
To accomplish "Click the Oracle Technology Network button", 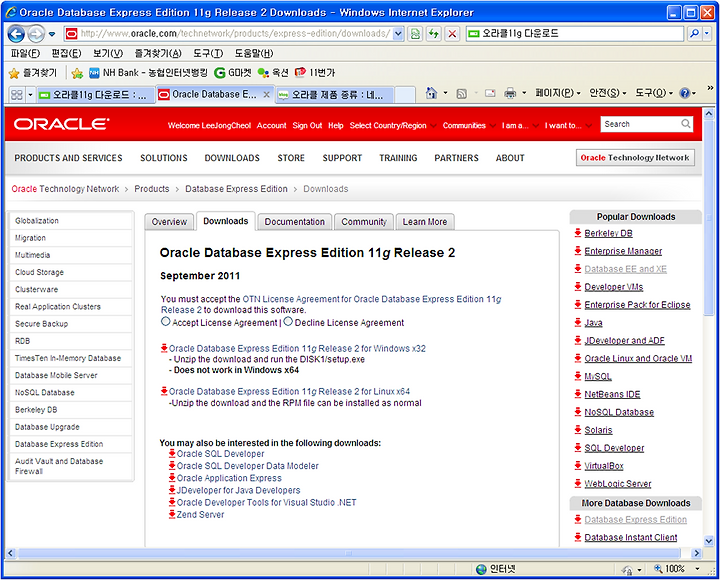I will pos(635,158).
